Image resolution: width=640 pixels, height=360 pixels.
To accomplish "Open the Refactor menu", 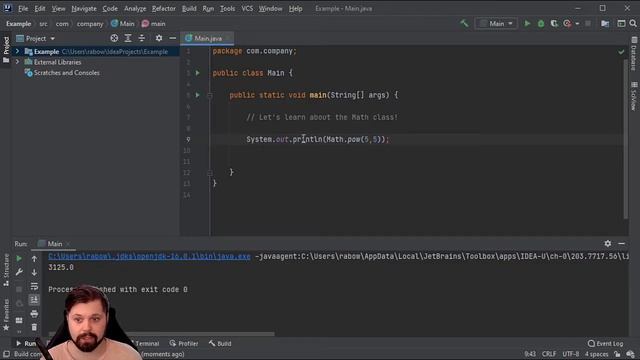I will (164, 9).
